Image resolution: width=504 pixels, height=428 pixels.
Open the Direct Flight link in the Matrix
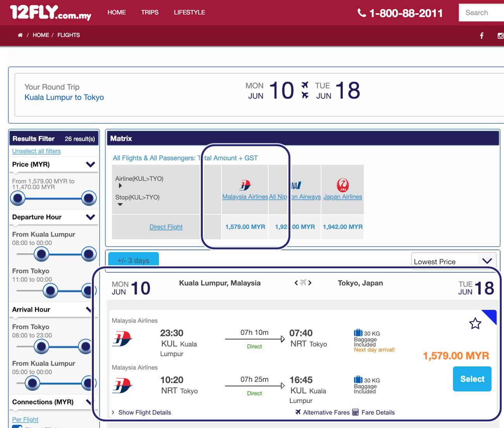coord(166,227)
